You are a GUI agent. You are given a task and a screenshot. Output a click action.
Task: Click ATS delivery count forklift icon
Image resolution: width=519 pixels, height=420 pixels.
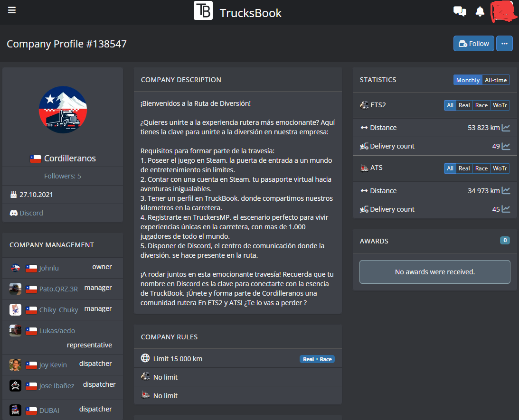(364, 209)
